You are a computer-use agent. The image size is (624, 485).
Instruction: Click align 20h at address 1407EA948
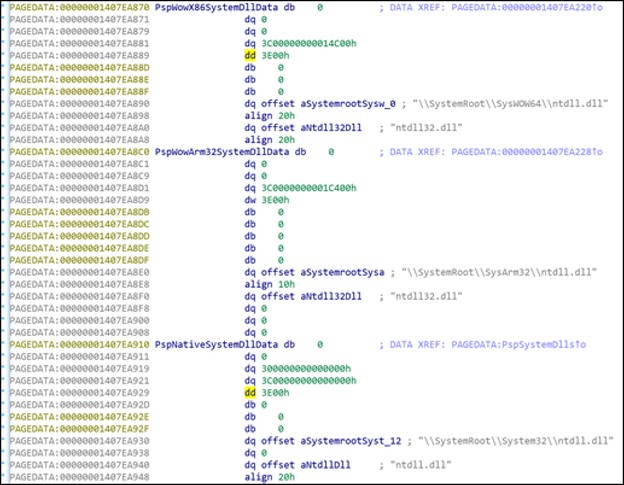[x=269, y=477]
